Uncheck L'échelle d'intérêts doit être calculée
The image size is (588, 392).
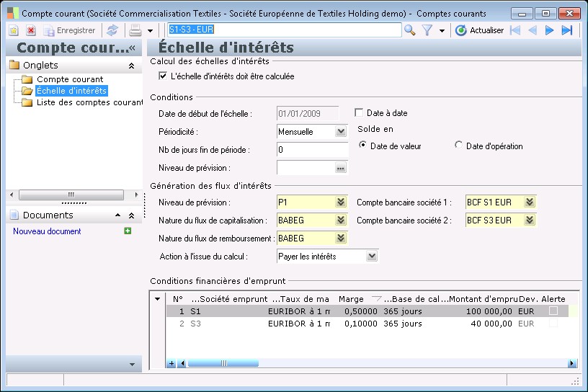point(163,76)
